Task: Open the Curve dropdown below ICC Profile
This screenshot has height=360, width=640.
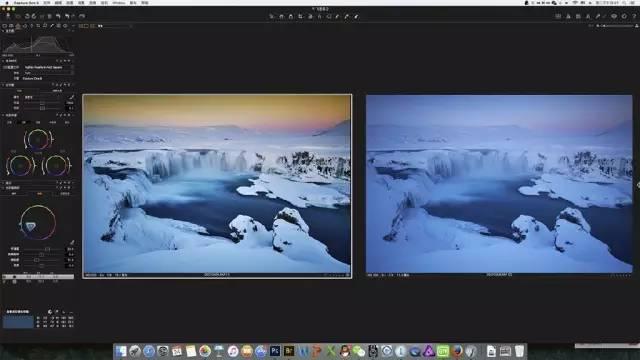Action: (x=49, y=73)
